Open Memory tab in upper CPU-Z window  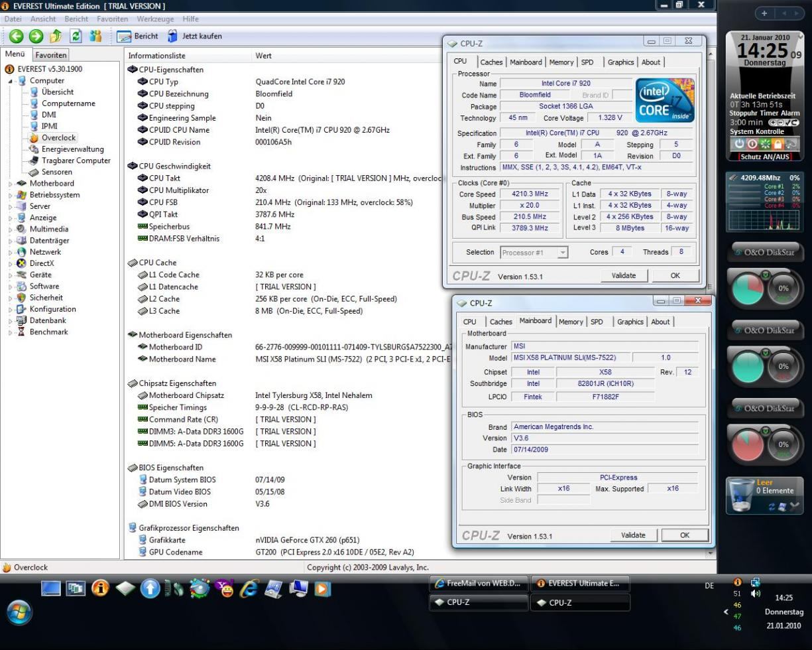point(561,62)
